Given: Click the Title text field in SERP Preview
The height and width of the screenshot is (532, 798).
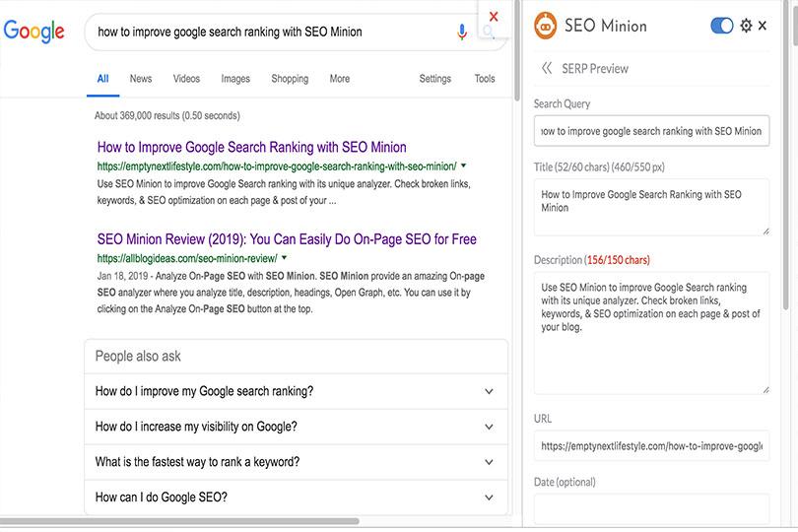Looking at the screenshot, I should point(651,207).
